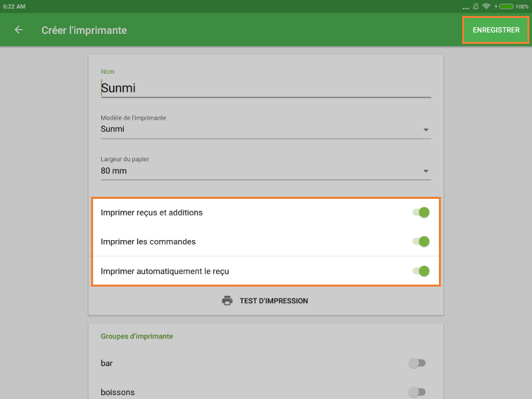Enable the bar printer group switch
532x399 pixels.
click(417, 363)
